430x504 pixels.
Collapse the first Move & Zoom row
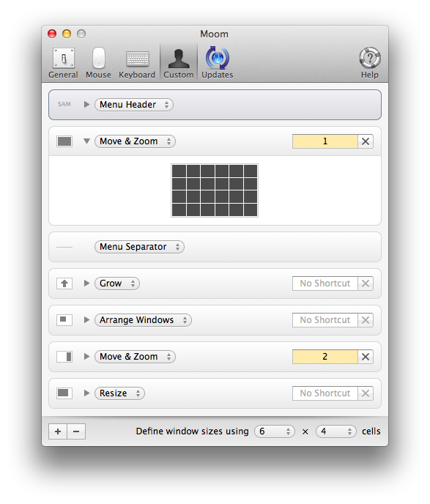(x=86, y=141)
